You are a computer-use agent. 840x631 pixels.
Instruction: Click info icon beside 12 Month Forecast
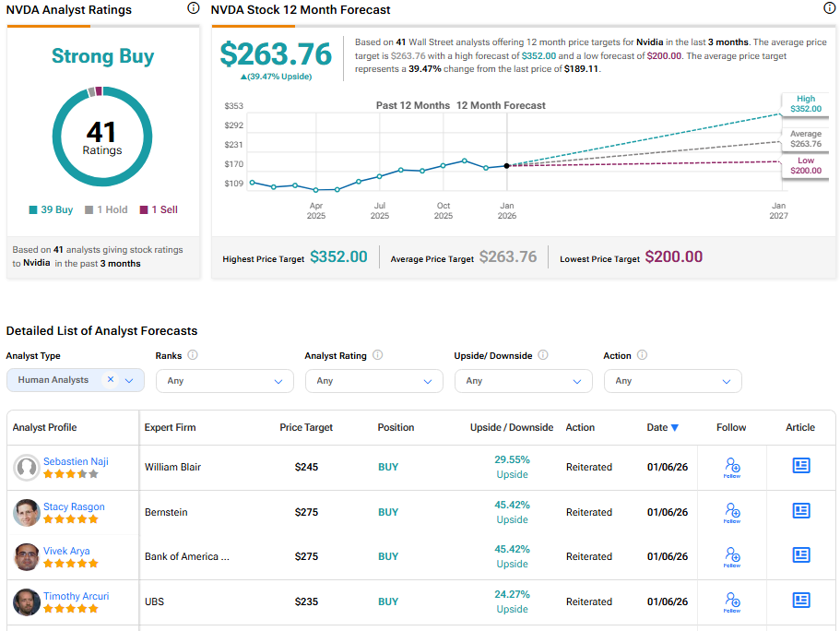[829, 8]
